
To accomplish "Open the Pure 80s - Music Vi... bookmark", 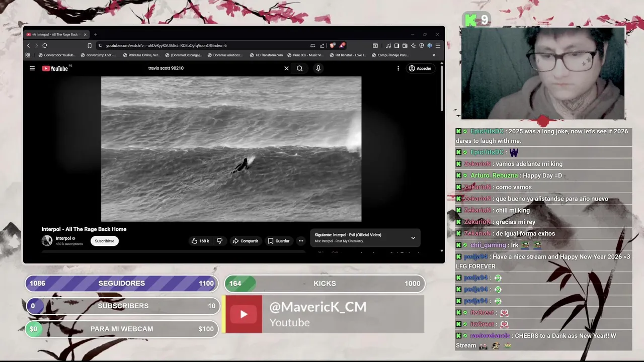I will coord(306,55).
